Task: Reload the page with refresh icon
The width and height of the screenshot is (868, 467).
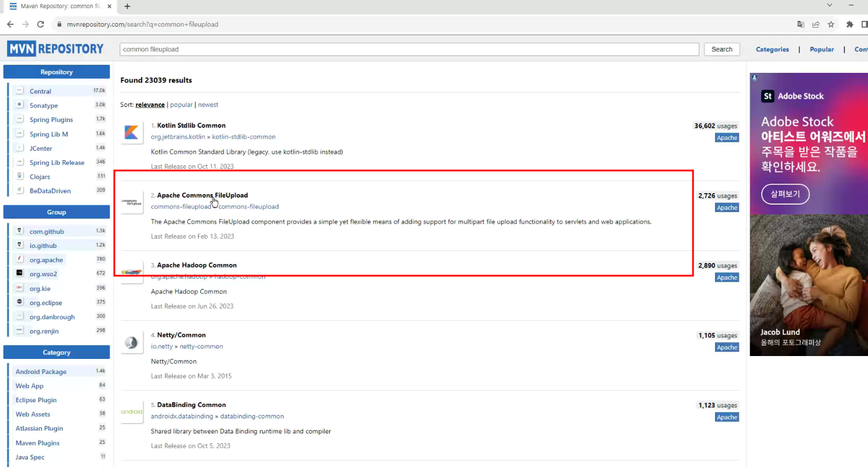Action: click(40, 24)
